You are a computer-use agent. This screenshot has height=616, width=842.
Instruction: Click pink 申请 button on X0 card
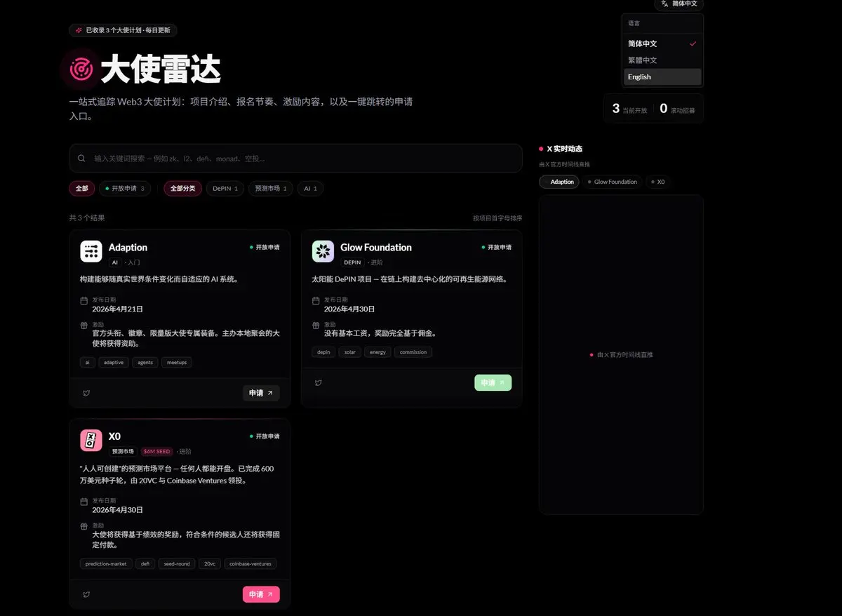tap(261, 594)
